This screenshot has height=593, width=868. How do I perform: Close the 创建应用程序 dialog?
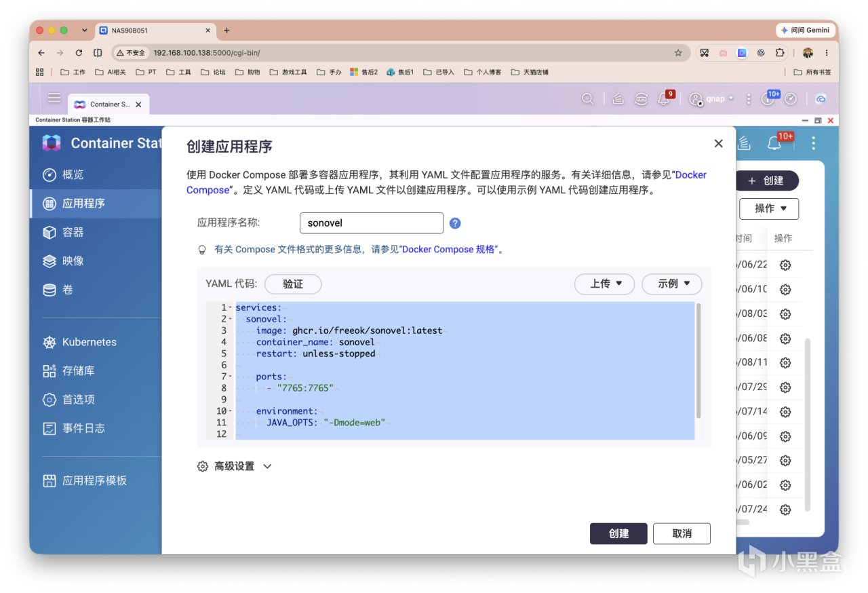tap(718, 143)
